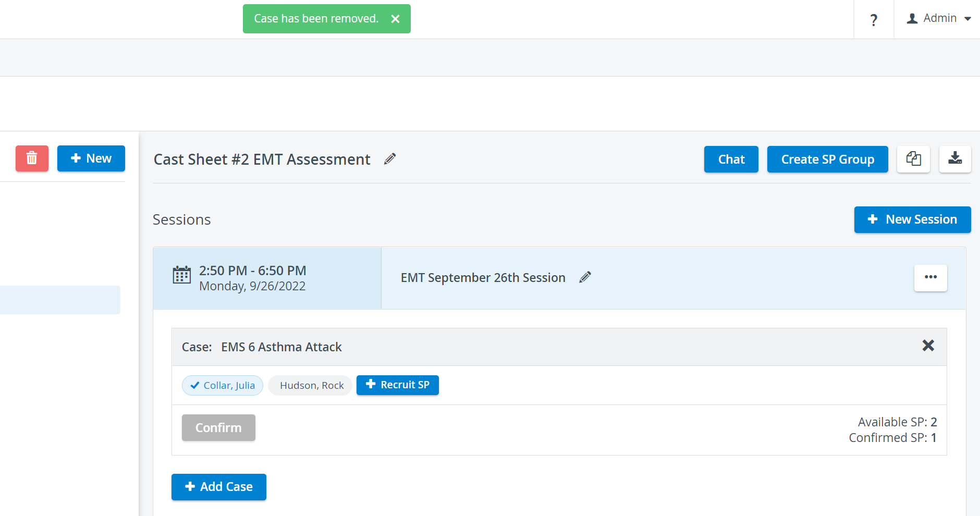The height and width of the screenshot is (516, 980).
Task: Click the Recruit SP button
Action: (x=398, y=385)
